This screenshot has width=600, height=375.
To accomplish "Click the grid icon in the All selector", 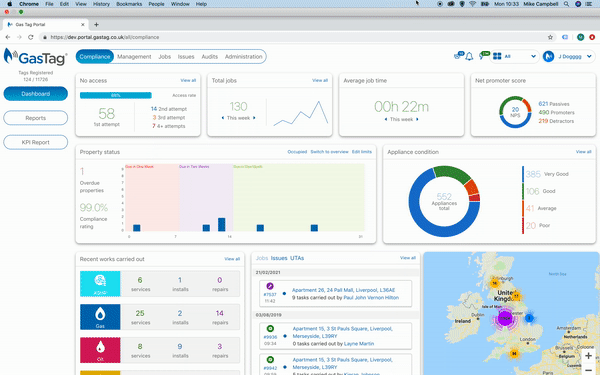I will pos(497,56).
